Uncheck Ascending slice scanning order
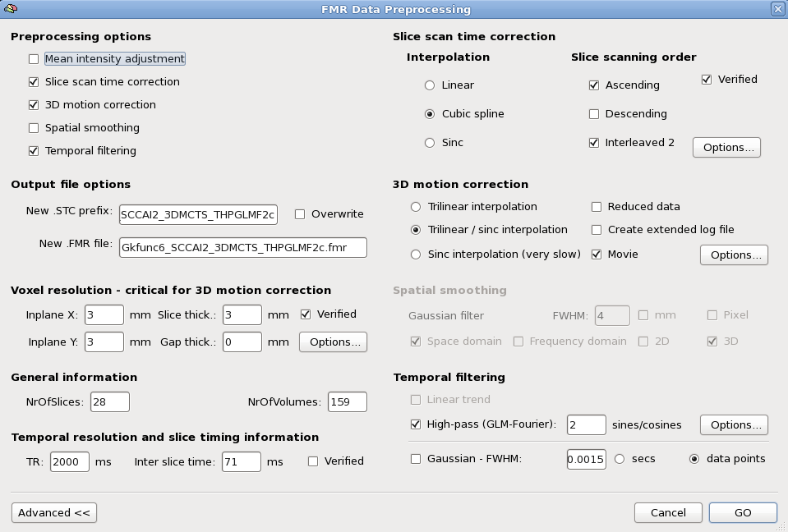Viewport: 788px width, 532px height. pyautogui.click(x=593, y=85)
